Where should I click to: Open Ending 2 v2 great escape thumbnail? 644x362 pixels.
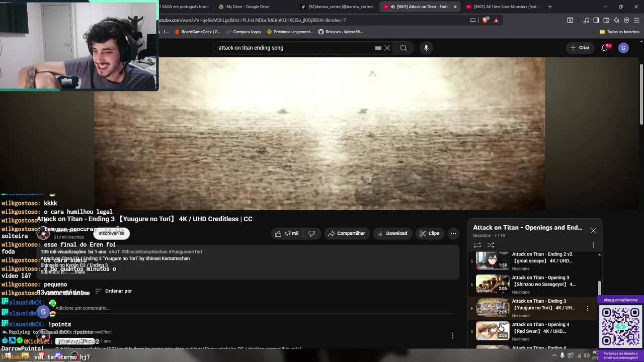[493, 261]
